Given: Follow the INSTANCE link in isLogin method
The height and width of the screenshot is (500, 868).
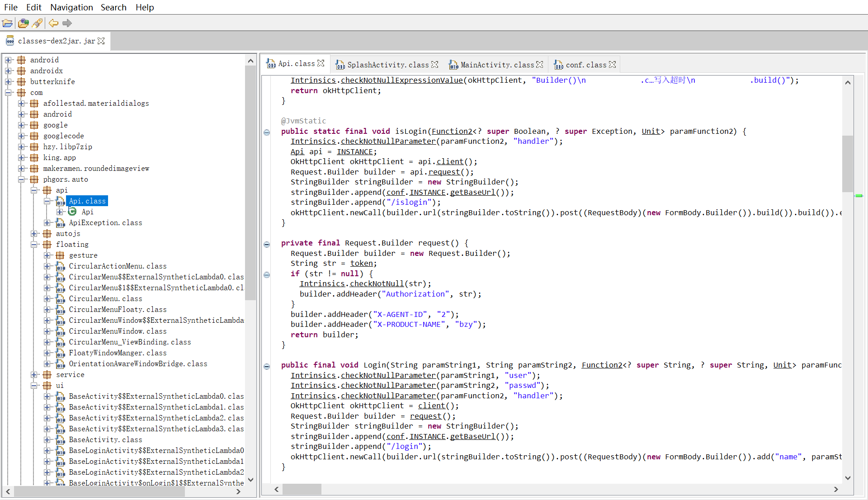Looking at the screenshot, I should [x=355, y=151].
